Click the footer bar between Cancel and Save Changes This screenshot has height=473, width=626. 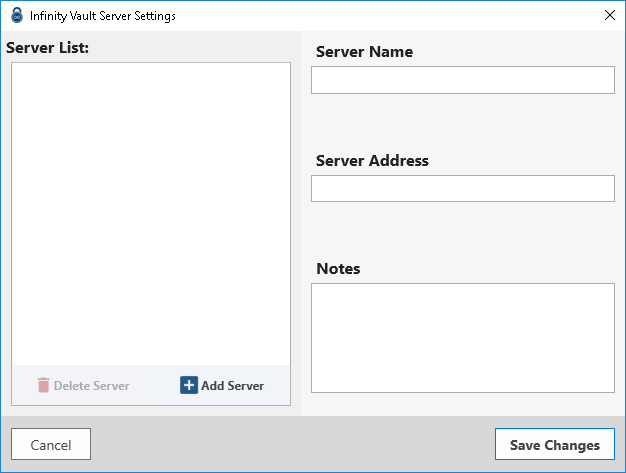(290, 445)
